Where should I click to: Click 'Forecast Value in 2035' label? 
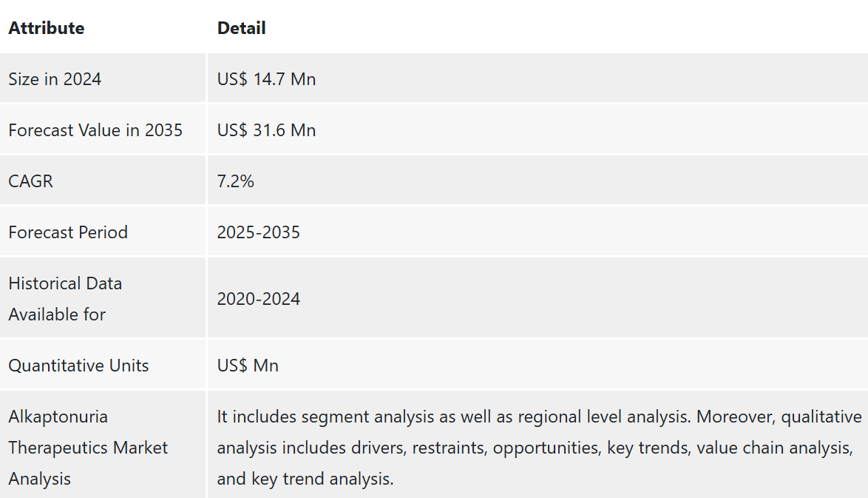point(95,130)
